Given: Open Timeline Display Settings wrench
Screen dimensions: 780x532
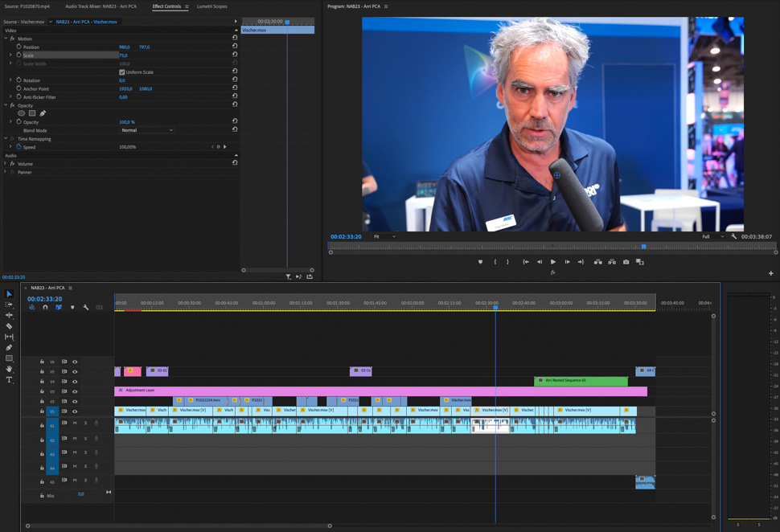Looking at the screenshot, I should pyautogui.click(x=85, y=307).
